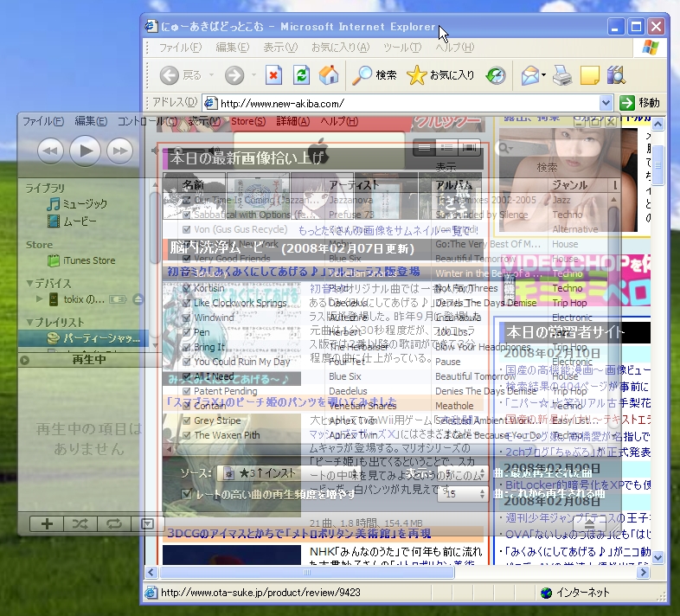
Task: Uncheck the song Like Clockwork Springs
Action: (x=187, y=303)
